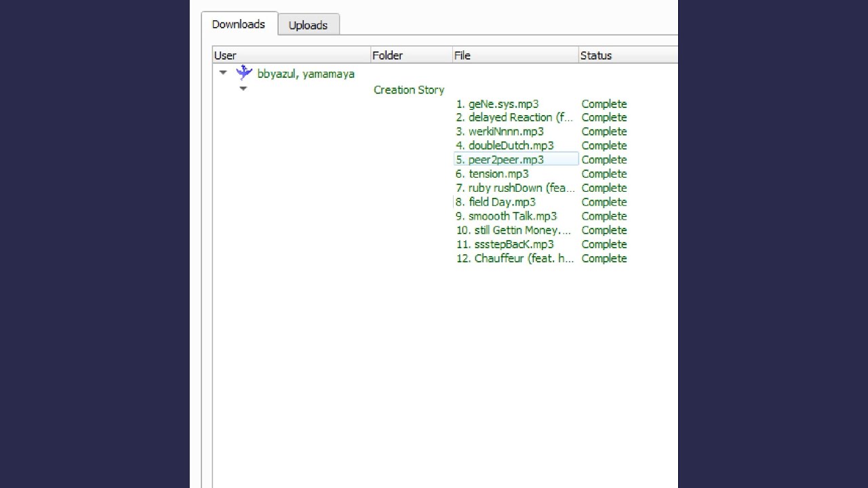Click Complete status of smoooth Talk.mp3
Screen dimensions: 868x488
[x=604, y=216]
